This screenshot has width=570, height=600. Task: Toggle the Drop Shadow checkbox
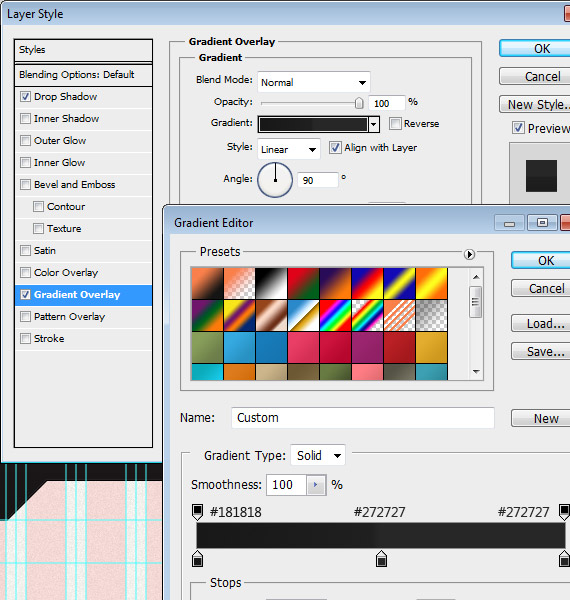(25, 97)
